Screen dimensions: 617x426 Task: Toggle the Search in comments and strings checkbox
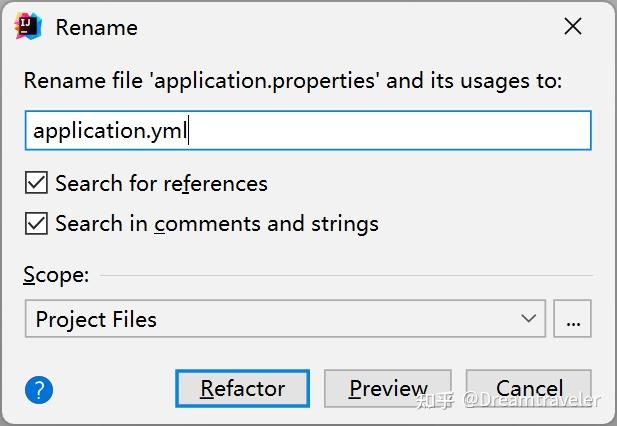click(x=37, y=223)
